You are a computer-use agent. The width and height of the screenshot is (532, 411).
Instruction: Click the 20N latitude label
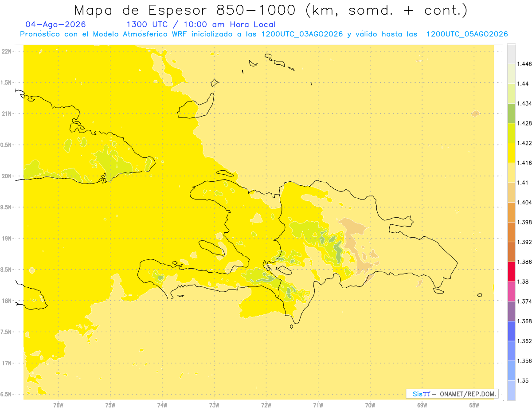coord(7,176)
